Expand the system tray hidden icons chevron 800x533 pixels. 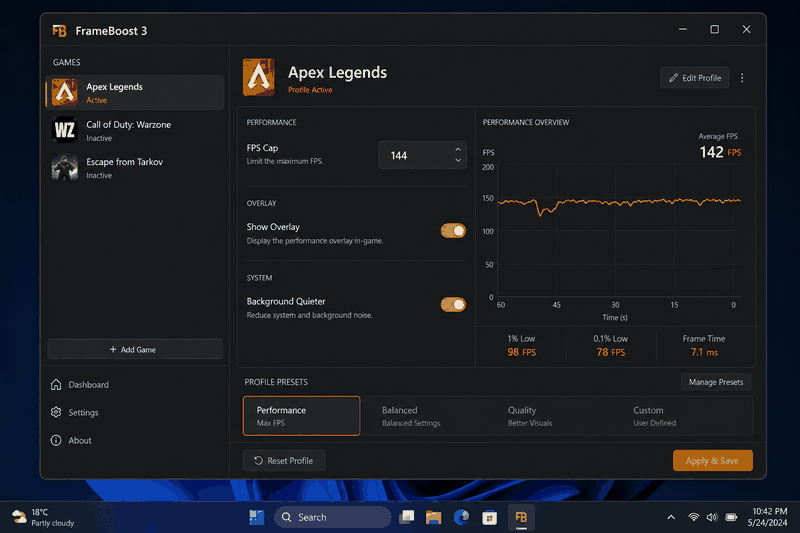(x=671, y=517)
